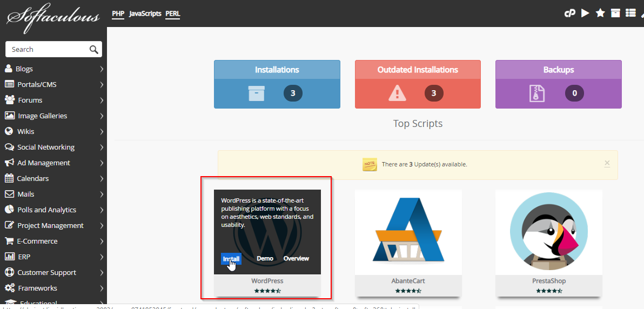The width and height of the screenshot is (644, 309).
Task: Expand the Image Galleries chevron
Action: pyautogui.click(x=102, y=116)
